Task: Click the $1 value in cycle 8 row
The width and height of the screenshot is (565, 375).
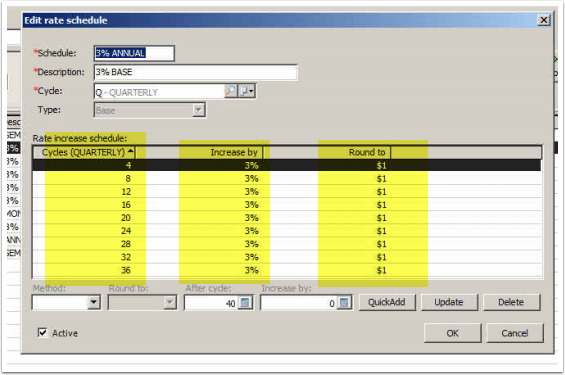Action: pyautogui.click(x=381, y=178)
